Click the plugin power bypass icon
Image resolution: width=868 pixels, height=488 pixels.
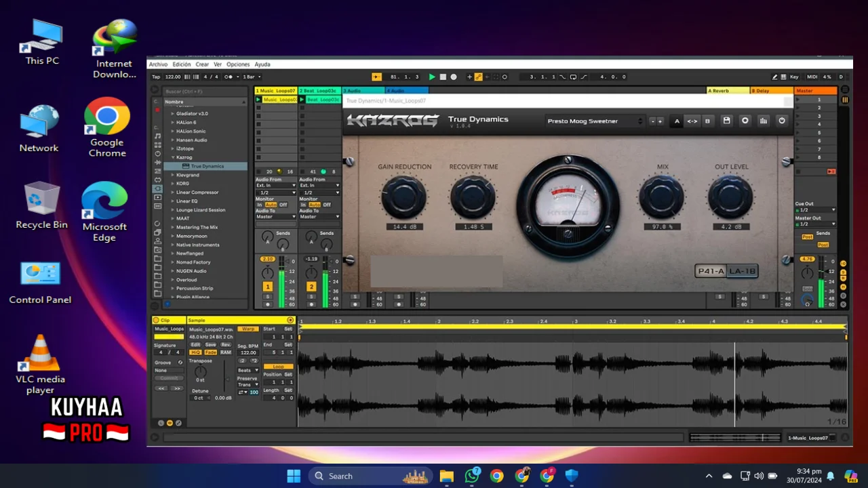coord(781,121)
